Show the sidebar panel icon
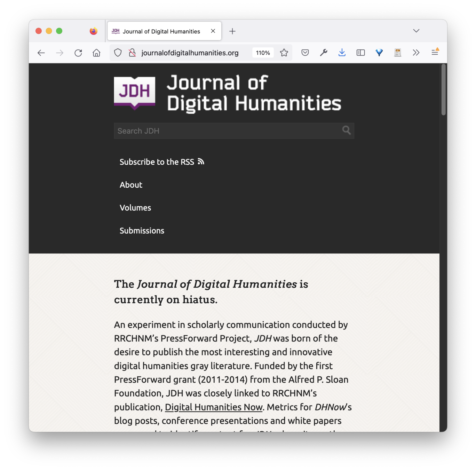The image size is (476, 470). [360, 53]
